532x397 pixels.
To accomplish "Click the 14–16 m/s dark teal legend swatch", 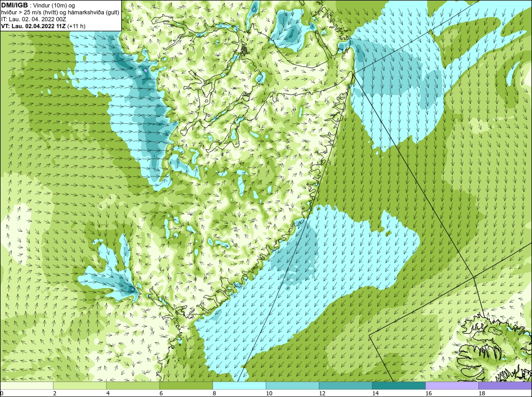I will point(398,386).
